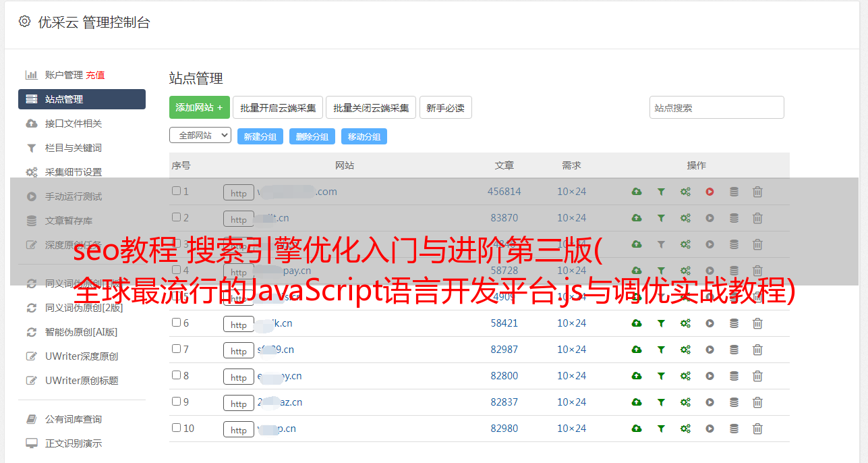Click the http button in row 6
Viewport: 868px width, 463px height.
click(239, 325)
